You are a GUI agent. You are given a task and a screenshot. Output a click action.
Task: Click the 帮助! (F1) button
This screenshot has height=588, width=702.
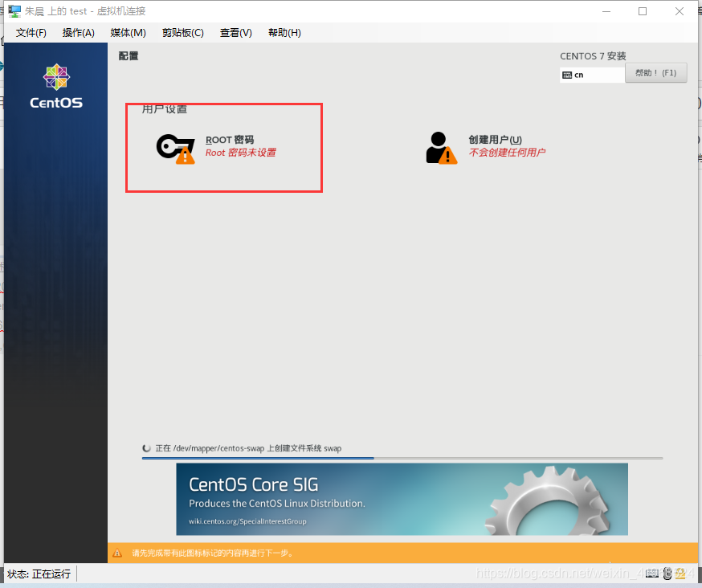[656, 73]
